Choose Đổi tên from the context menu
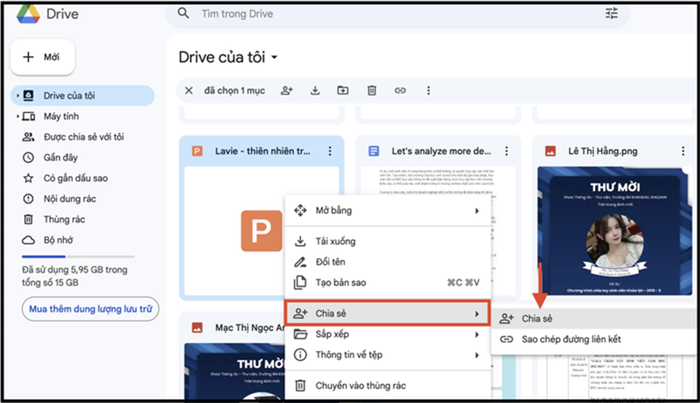 point(388,262)
